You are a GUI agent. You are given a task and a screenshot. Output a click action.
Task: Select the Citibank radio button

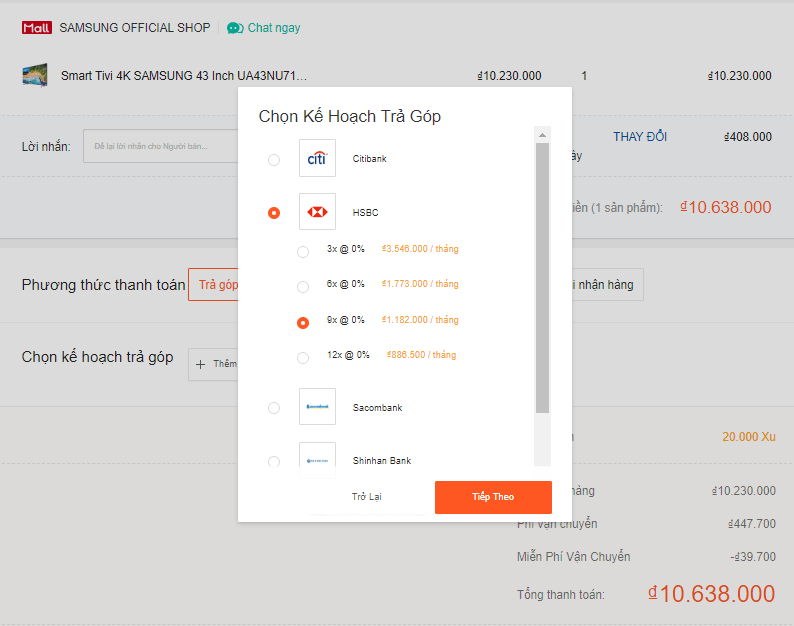pyautogui.click(x=274, y=160)
